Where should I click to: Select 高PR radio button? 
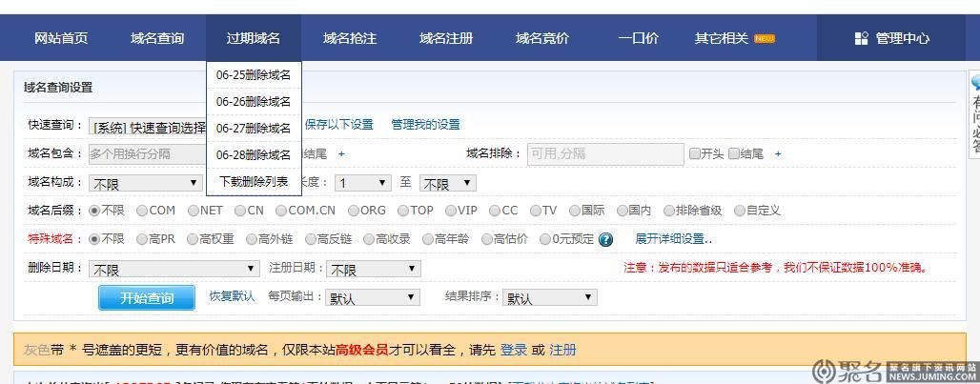[x=142, y=238]
